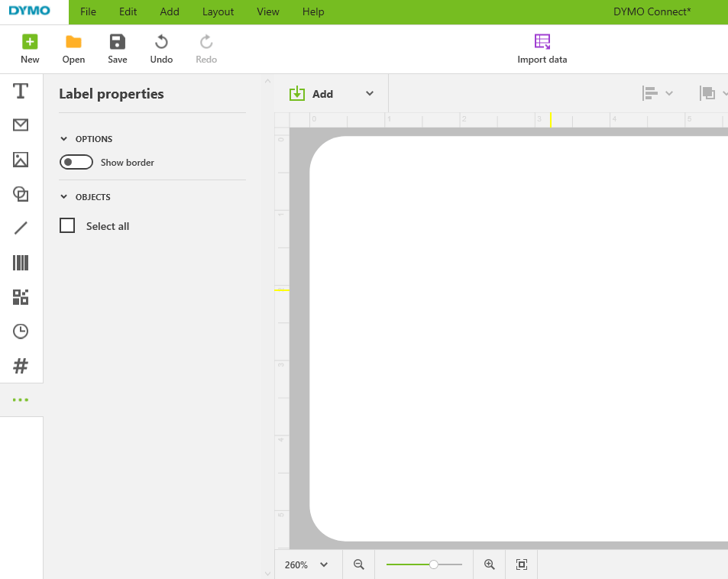
Task: Open the Import data panel
Action: pos(542,48)
